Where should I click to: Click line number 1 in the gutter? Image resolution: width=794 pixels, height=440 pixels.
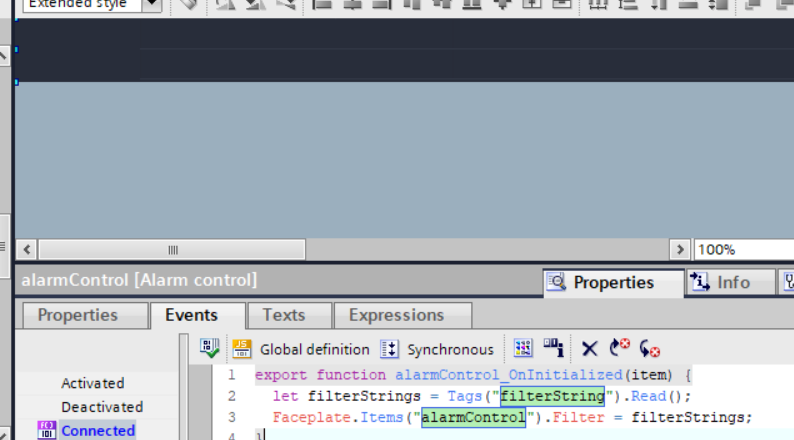tap(231, 375)
